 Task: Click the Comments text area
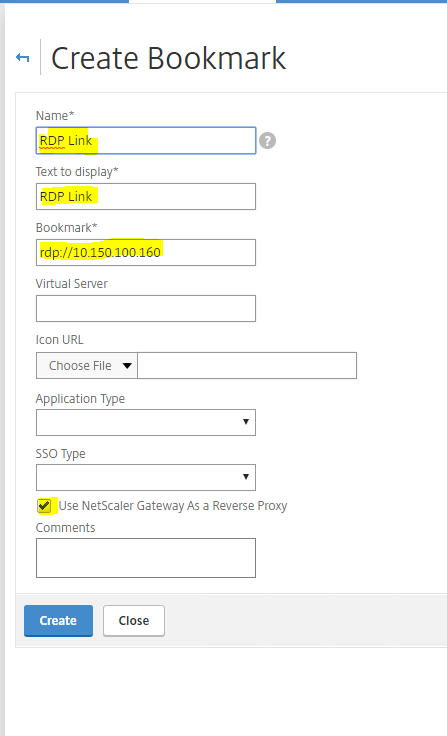146,558
